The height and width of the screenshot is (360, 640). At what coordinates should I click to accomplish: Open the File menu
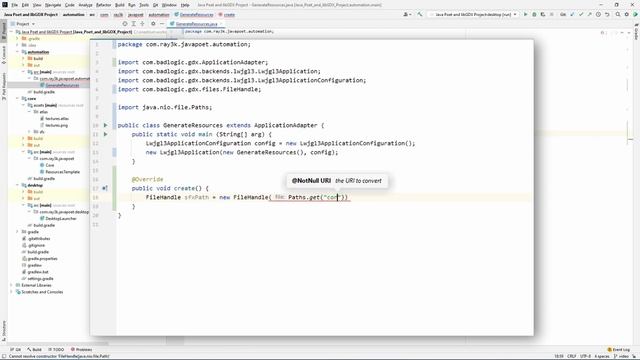click(14, 5)
